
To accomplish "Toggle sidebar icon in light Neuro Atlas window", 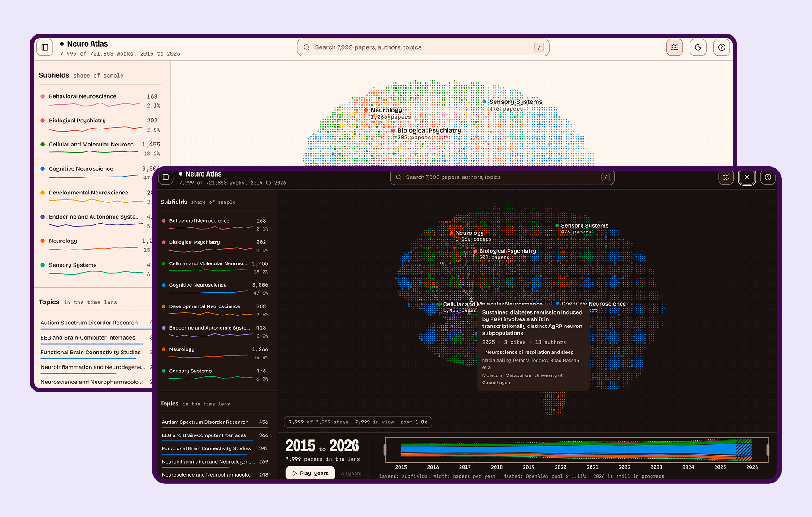I will [45, 47].
